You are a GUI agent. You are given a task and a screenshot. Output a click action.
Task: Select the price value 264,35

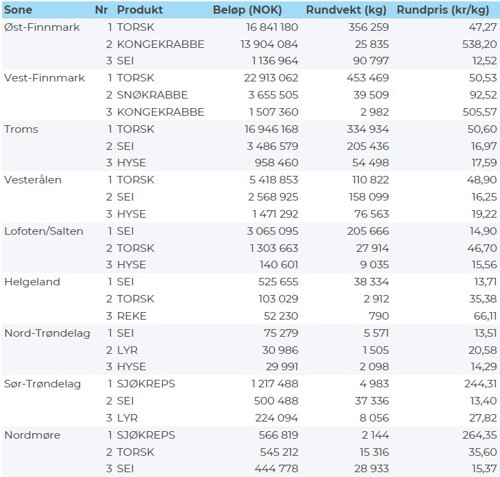[x=479, y=435]
